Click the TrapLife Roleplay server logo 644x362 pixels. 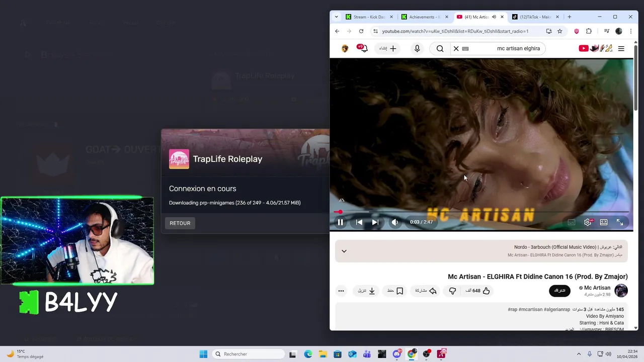tap(179, 159)
